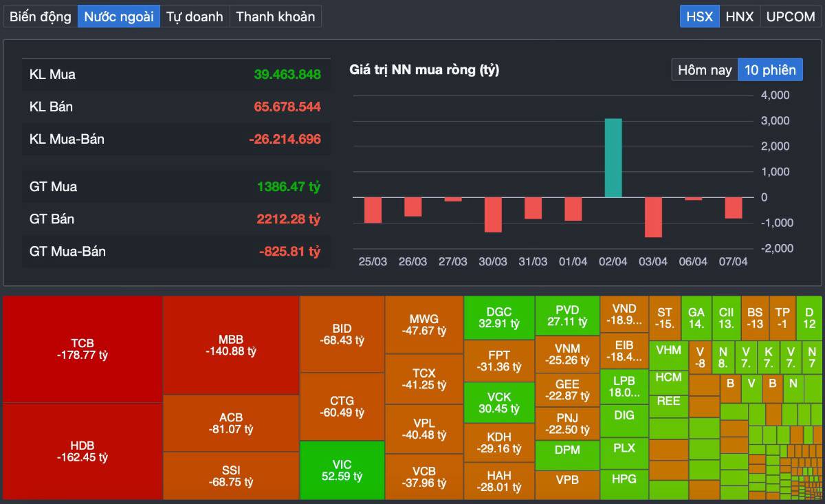Select the green VCK tile

pos(499,402)
